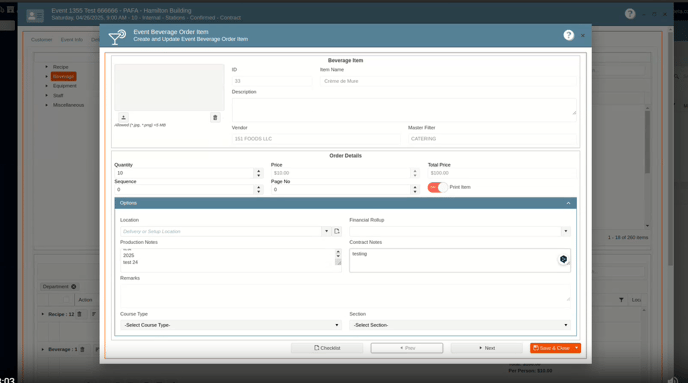The width and height of the screenshot is (688, 383).
Task: Click the Description text area
Action: (404, 110)
